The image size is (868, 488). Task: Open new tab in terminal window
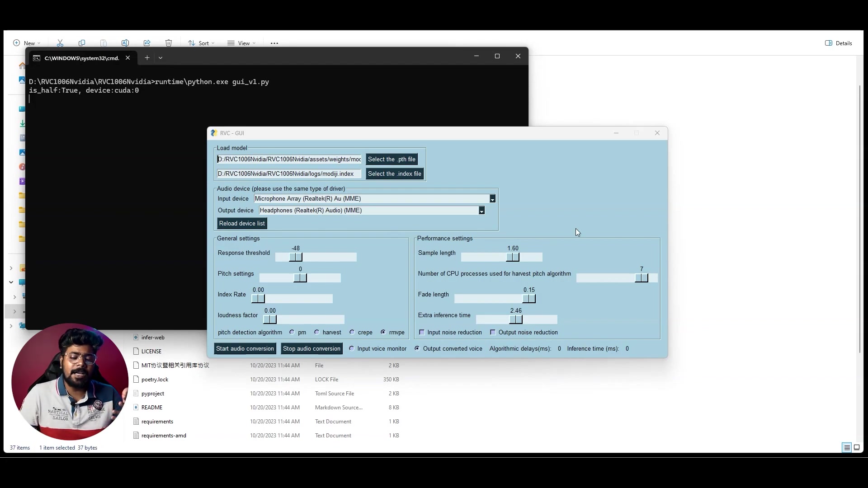(x=147, y=57)
